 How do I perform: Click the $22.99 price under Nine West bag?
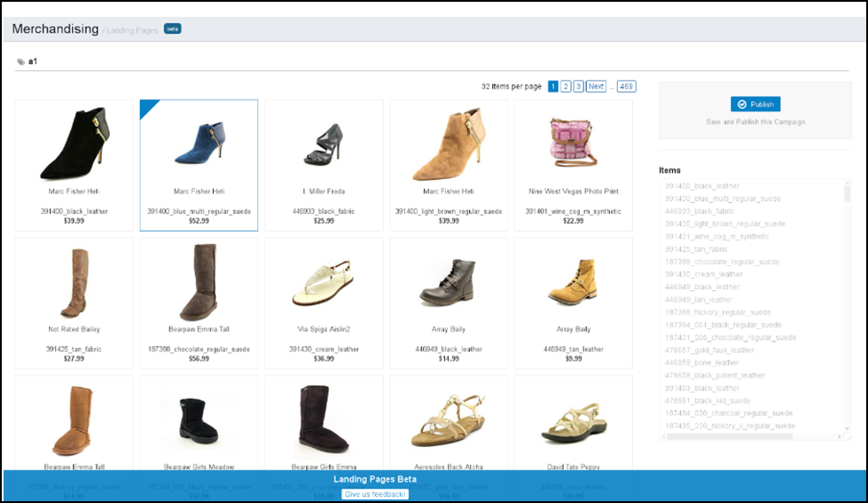[574, 221]
